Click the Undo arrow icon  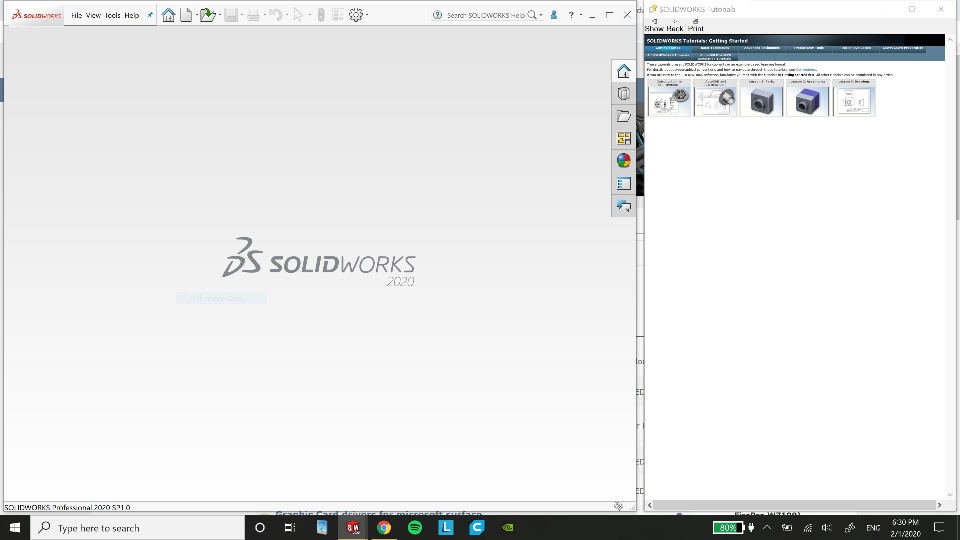(276, 15)
